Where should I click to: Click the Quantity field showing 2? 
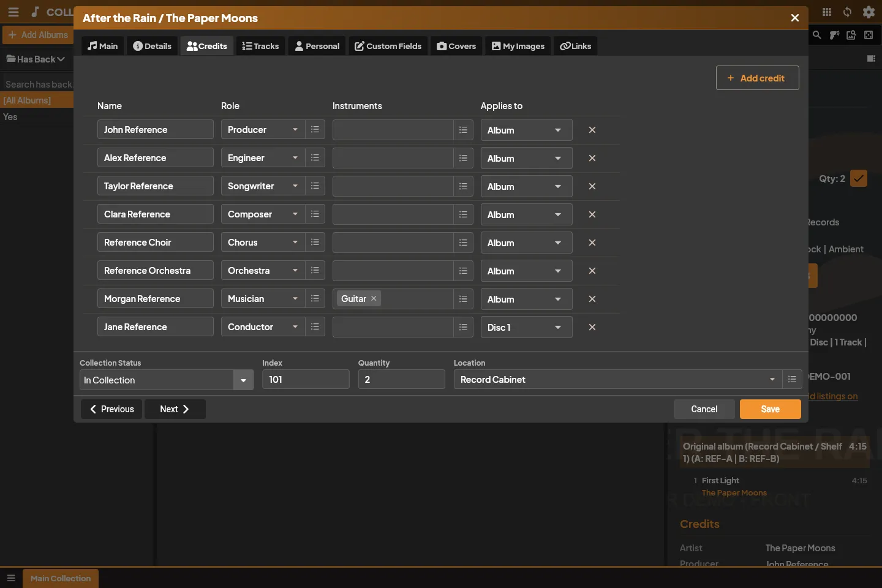[x=401, y=380]
